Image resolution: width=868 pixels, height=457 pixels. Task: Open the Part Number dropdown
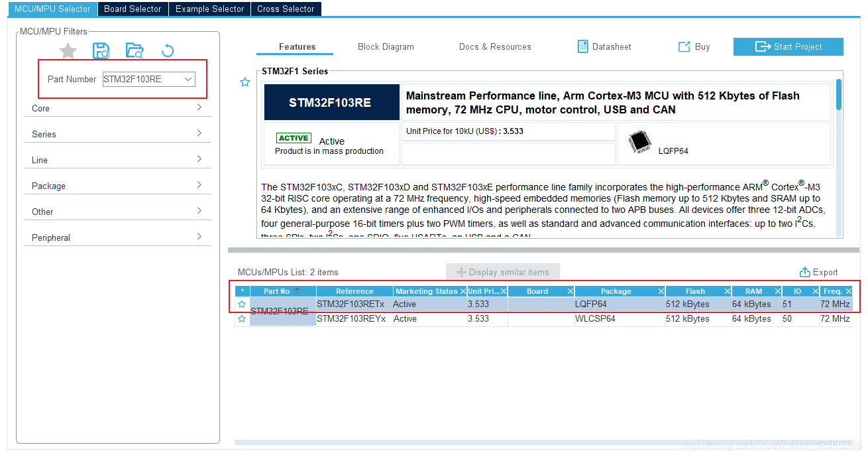(188, 79)
